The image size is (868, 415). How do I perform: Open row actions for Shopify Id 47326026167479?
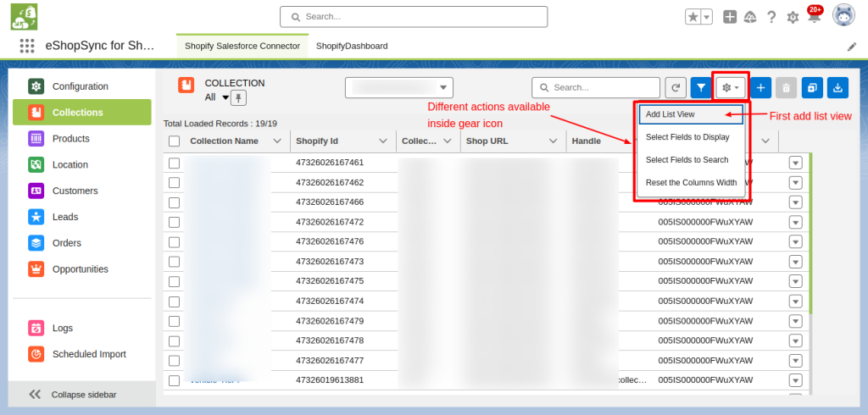tap(795, 321)
